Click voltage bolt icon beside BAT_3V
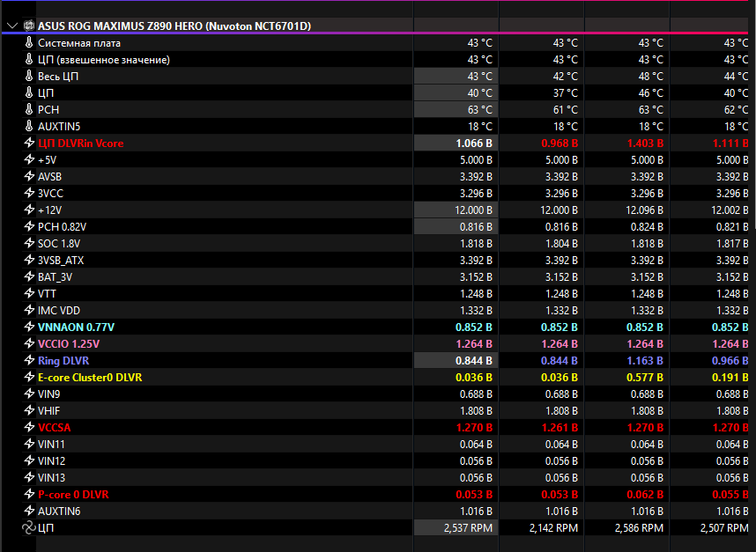Screen dimensions: 756x552 29,277
